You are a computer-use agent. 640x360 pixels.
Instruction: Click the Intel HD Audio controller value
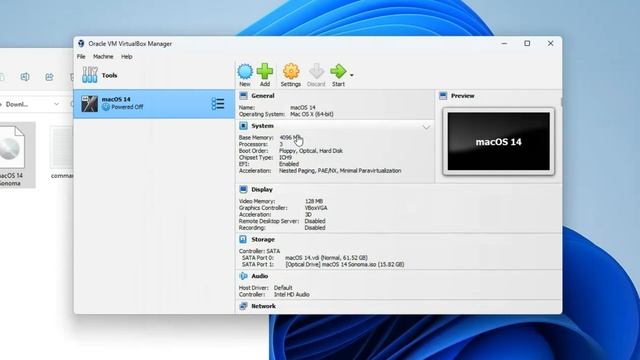coord(291,294)
